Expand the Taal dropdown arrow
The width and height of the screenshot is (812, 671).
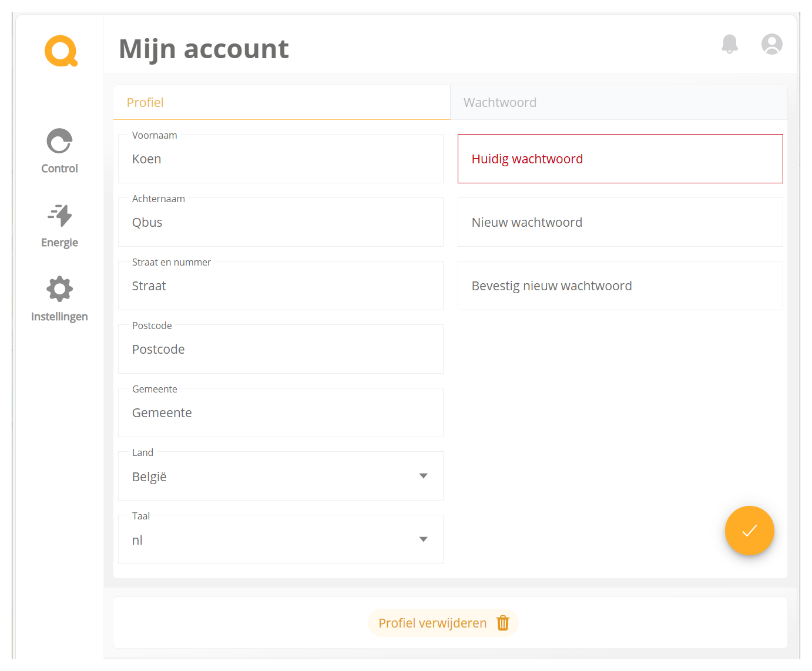pos(423,539)
